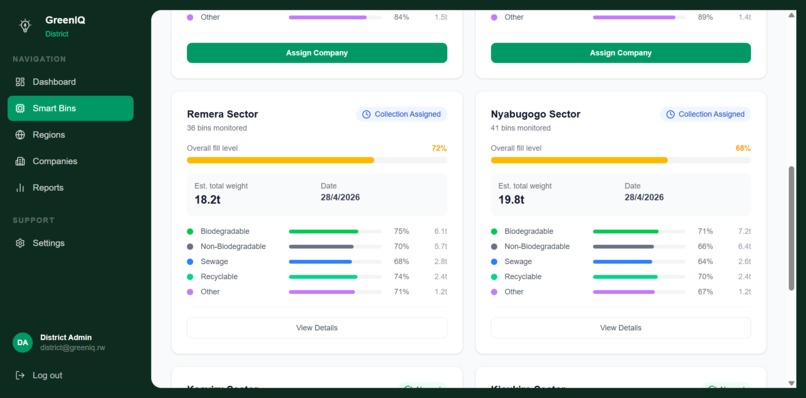Viewport: 806px width, 398px height.
Task: Click '41 bins monitored' text
Action: coord(521,128)
